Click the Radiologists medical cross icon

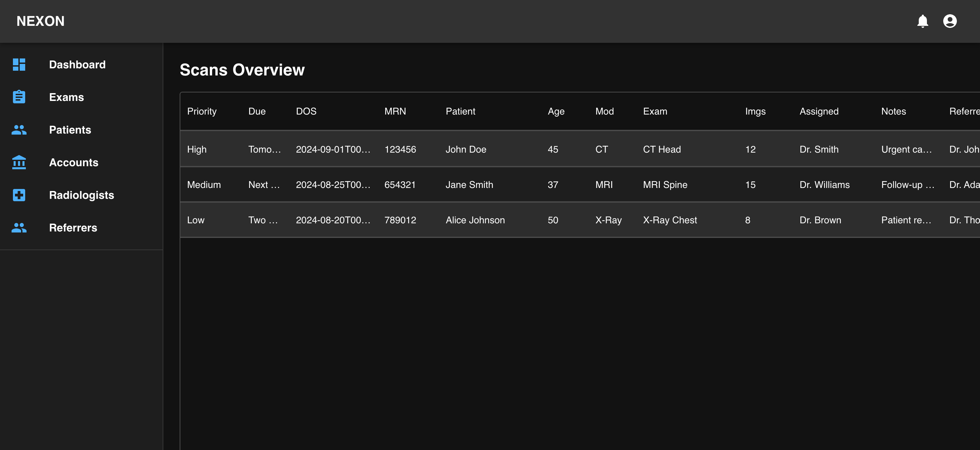pyautogui.click(x=19, y=195)
